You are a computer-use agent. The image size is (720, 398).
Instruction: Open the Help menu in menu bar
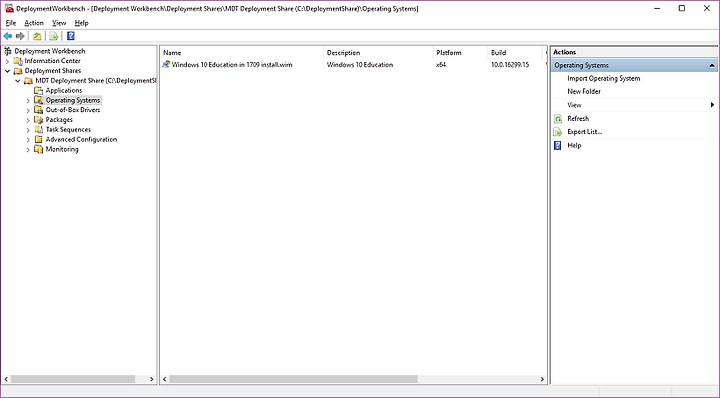[81, 23]
